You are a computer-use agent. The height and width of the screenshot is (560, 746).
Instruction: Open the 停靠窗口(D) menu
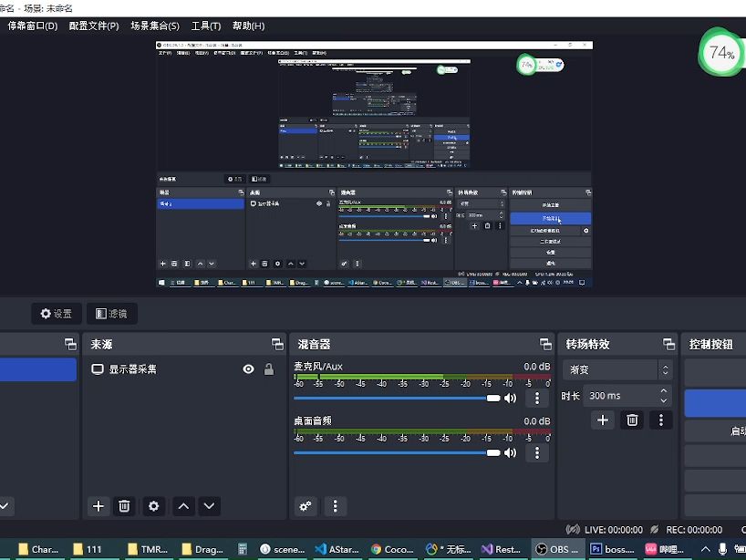click(x=32, y=26)
